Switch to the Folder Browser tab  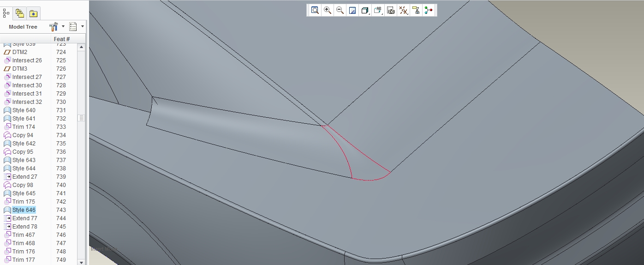click(19, 13)
